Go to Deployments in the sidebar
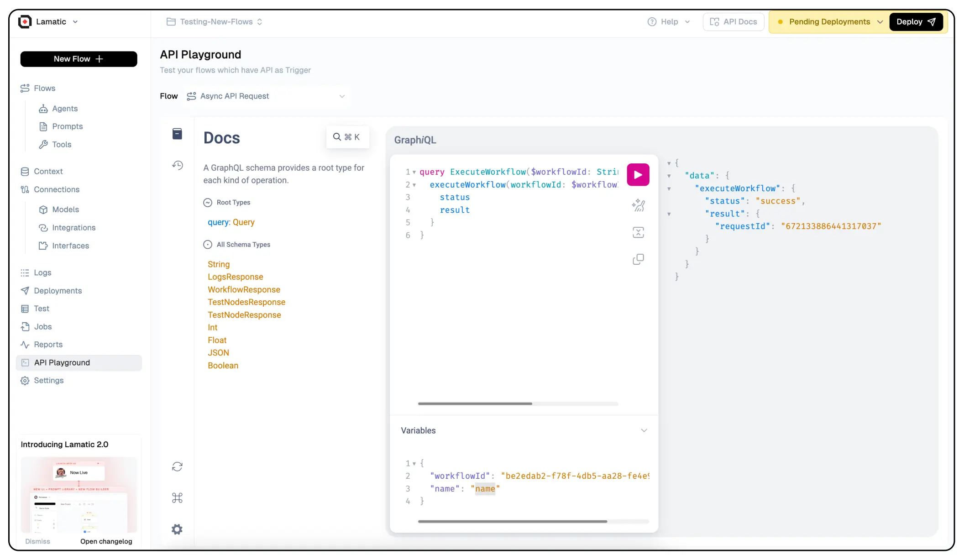This screenshot has height=560, width=964. tap(58, 291)
